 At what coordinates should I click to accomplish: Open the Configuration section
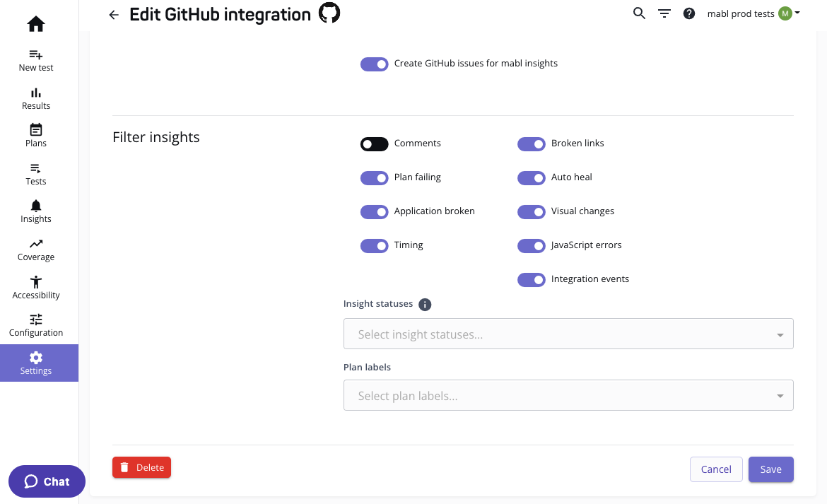coord(36,325)
